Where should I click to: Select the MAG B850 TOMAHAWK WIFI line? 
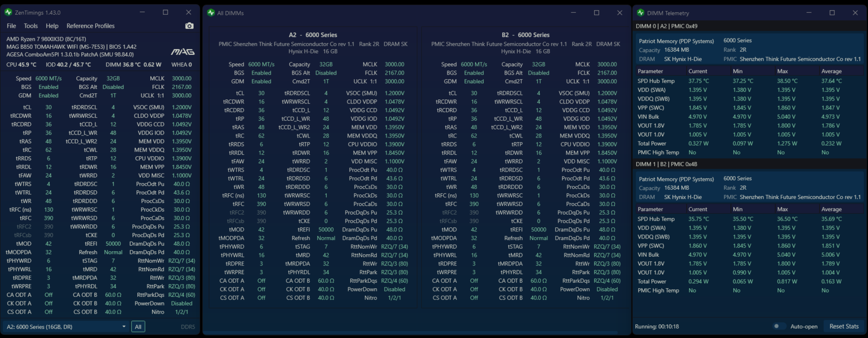tap(71, 47)
